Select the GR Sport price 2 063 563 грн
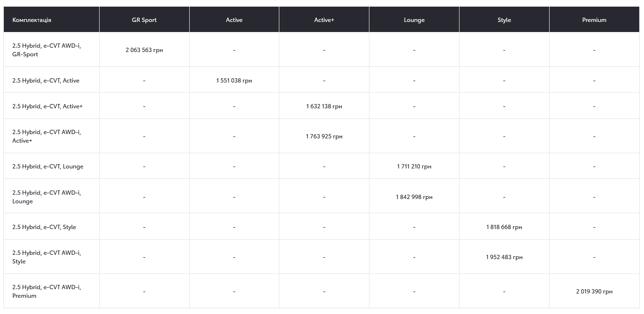 click(x=144, y=50)
